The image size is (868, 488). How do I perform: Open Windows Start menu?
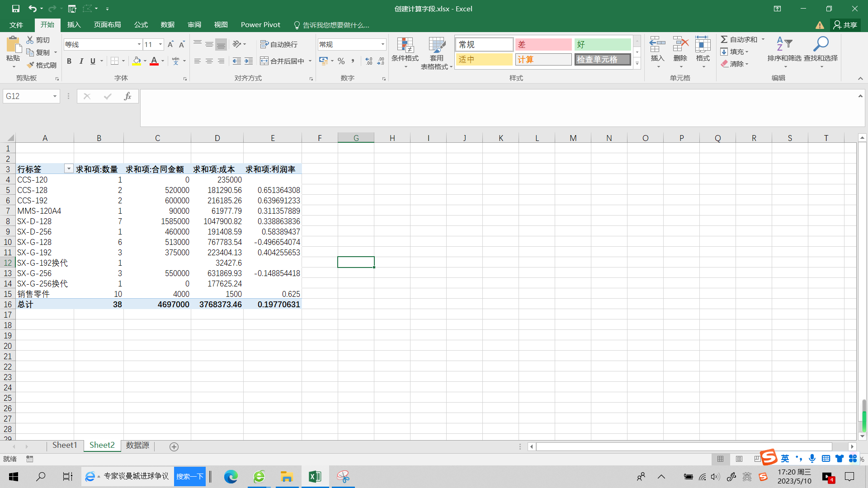14,476
